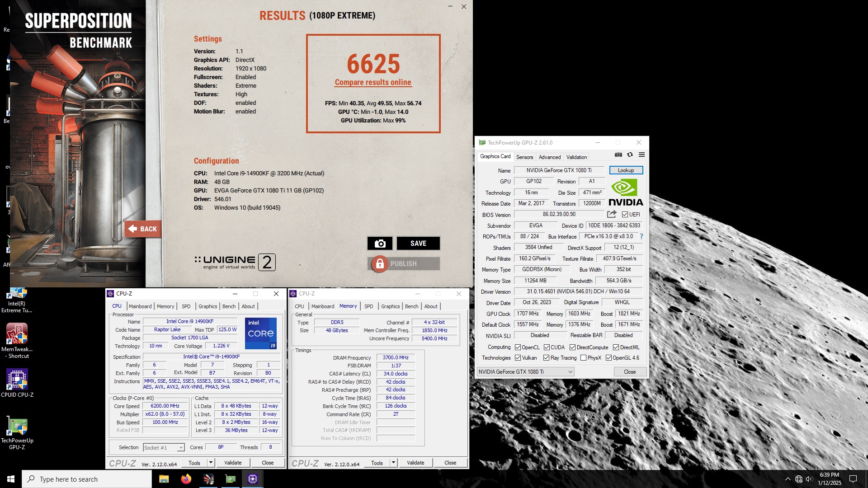This screenshot has width=868, height=488.
Task: Toggle the OpenGL 4.6 checkbox
Action: [609, 358]
